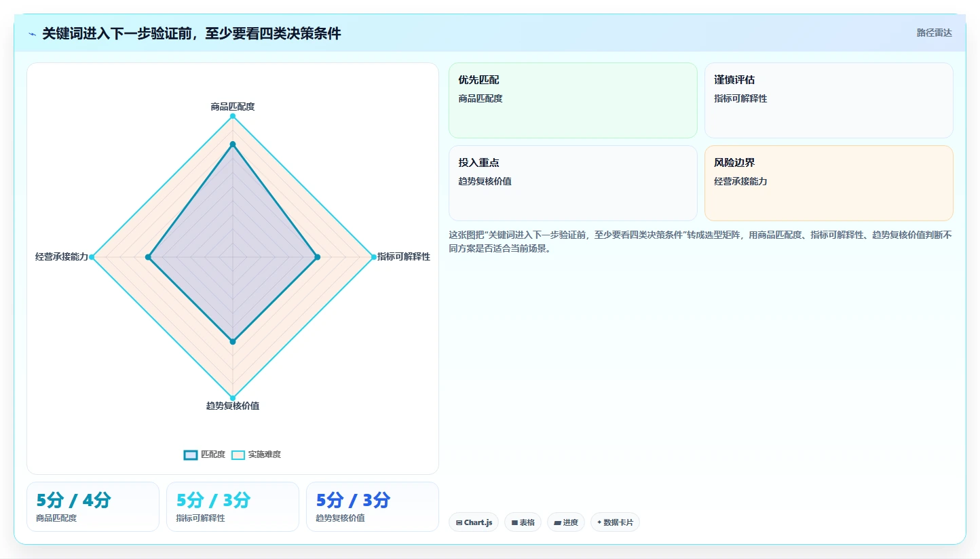Toggle the 匹配度 legend swatch
The image size is (980, 559).
[191, 455]
